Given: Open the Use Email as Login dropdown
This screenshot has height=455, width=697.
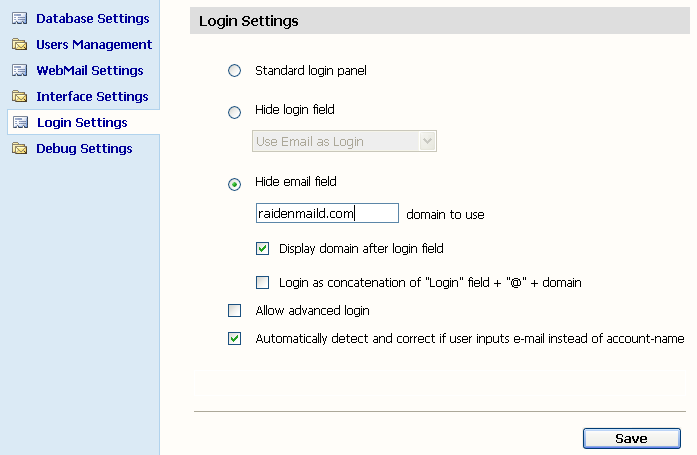Looking at the screenshot, I should 344,142.
